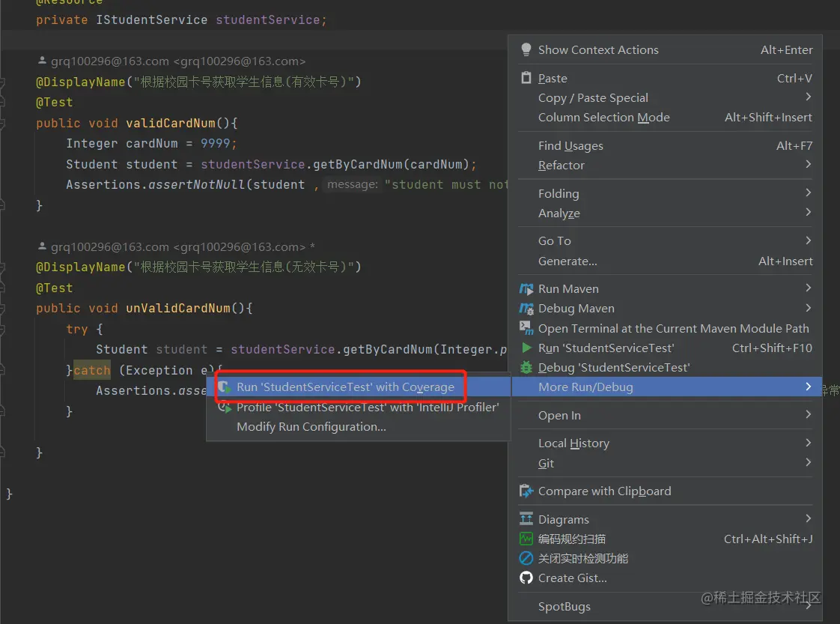840x624 pixels.
Task: Click the coverage shield icon in submenu
Action: (x=225, y=387)
